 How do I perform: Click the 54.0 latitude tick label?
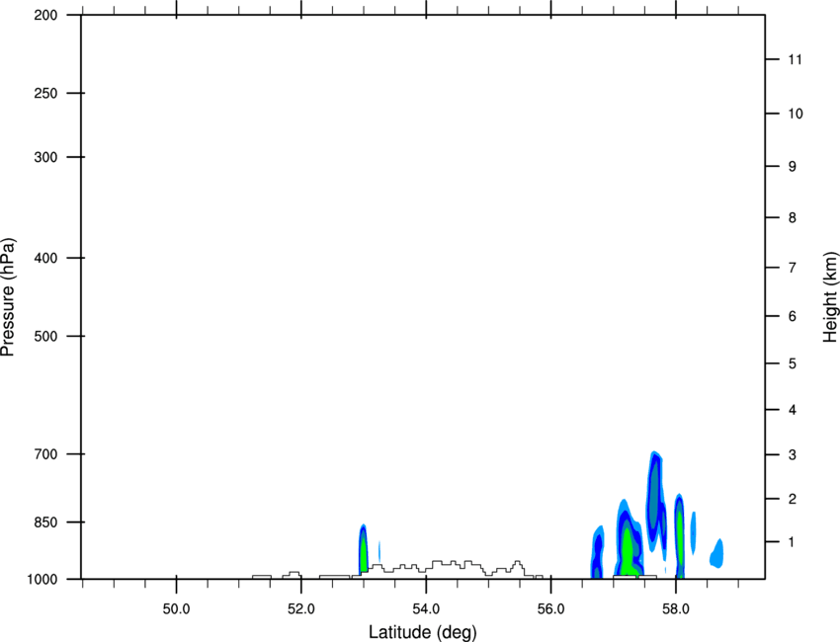click(426, 609)
